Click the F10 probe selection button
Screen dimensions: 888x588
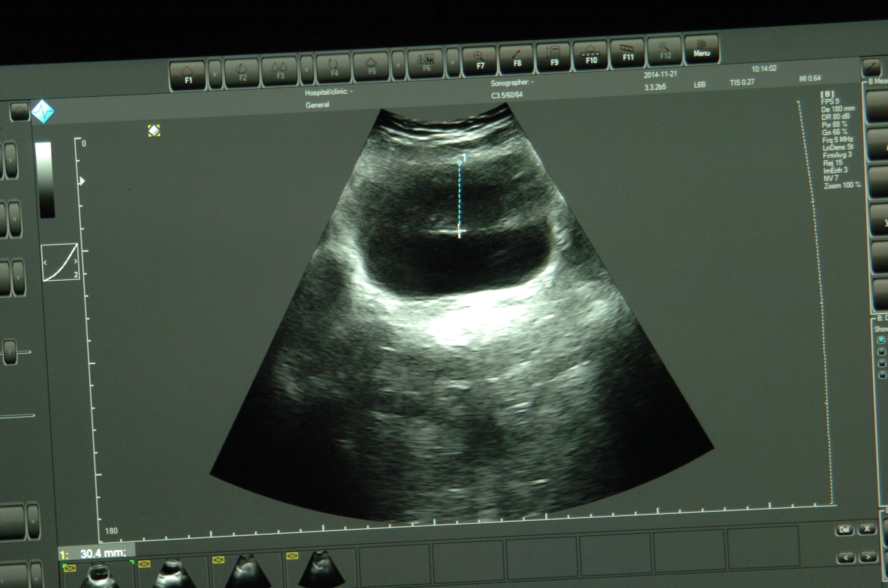[591, 55]
